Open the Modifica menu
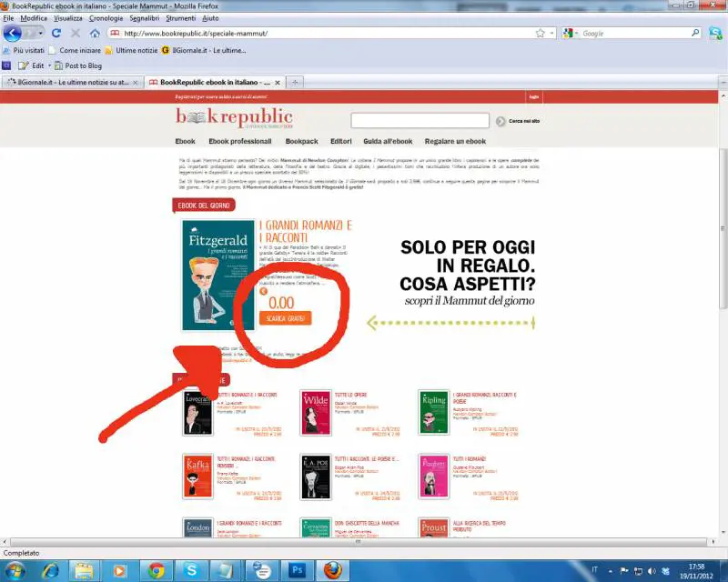The height and width of the screenshot is (582, 728). [x=34, y=18]
